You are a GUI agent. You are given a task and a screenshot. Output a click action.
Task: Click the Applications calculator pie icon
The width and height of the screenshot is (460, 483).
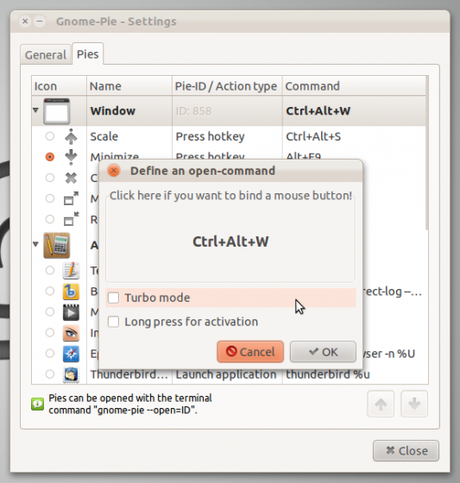click(57, 246)
